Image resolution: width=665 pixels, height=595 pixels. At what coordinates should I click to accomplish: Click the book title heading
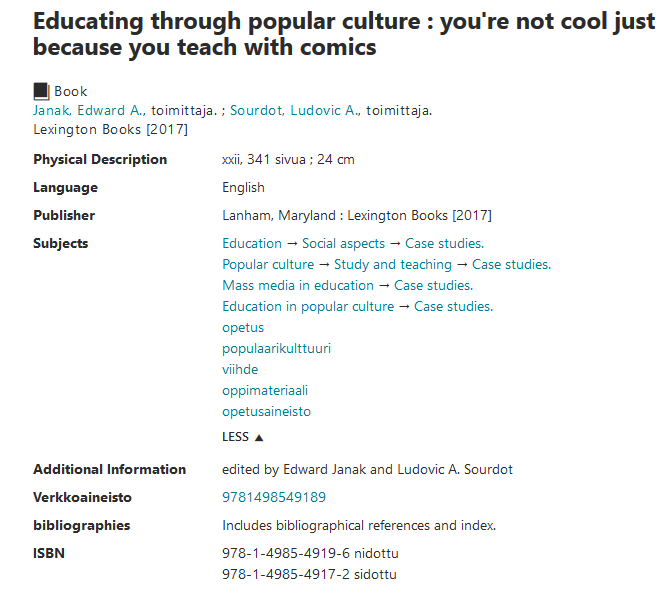click(344, 34)
